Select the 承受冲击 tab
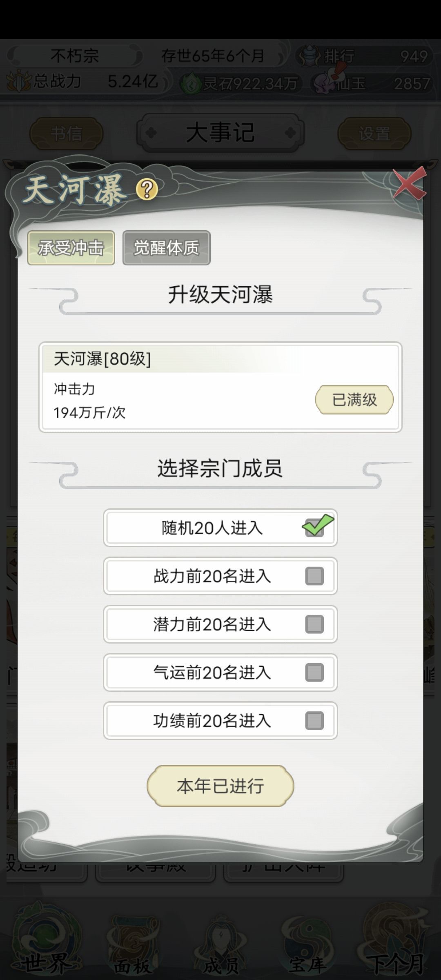Screen dimensions: 441x980 pyautogui.click(x=70, y=248)
